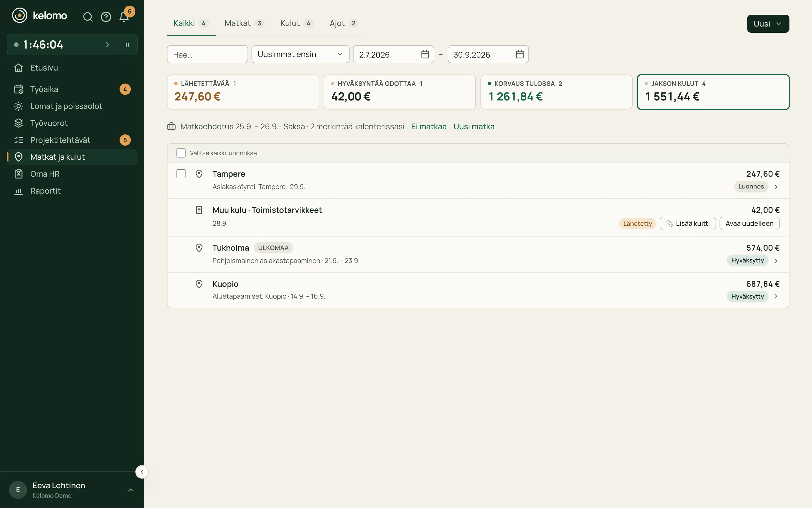Switch to the Matkat tab
Screen dimensions: 812x508
point(244,23)
